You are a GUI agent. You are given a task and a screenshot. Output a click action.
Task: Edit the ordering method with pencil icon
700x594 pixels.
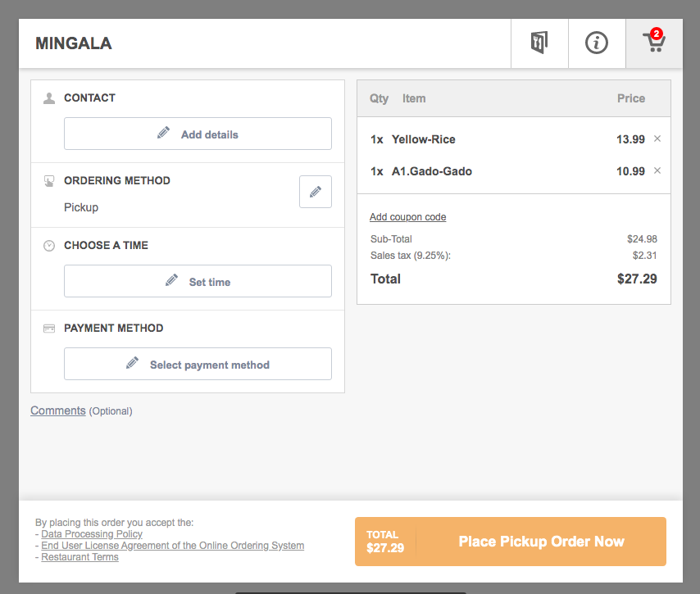tap(316, 192)
